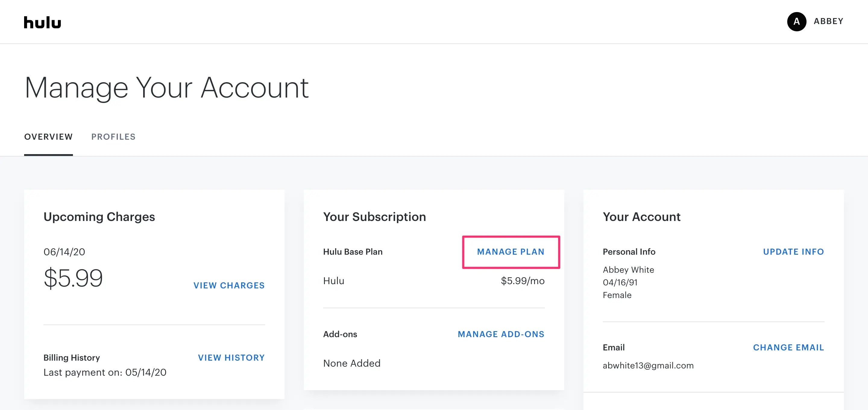The width and height of the screenshot is (868, 410).
Task: Click the Upcoming Charges heading
Action: (x=99, y=217)
